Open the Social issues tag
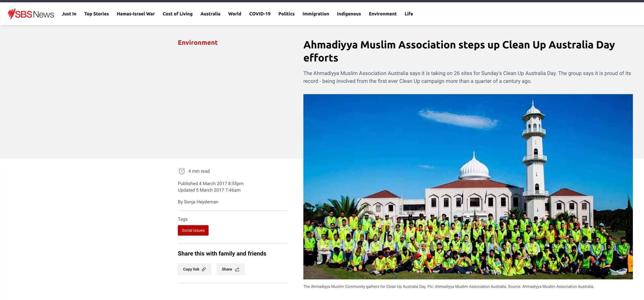 point(193,230)
